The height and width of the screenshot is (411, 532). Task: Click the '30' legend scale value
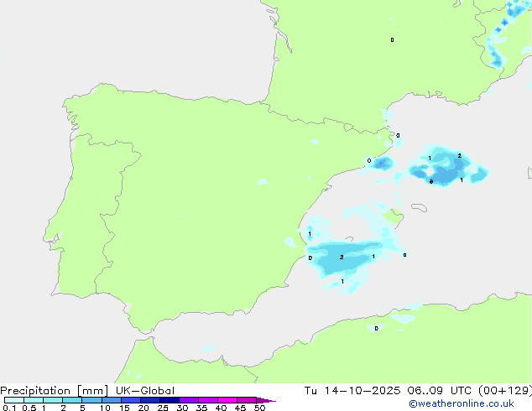(182, 408)
